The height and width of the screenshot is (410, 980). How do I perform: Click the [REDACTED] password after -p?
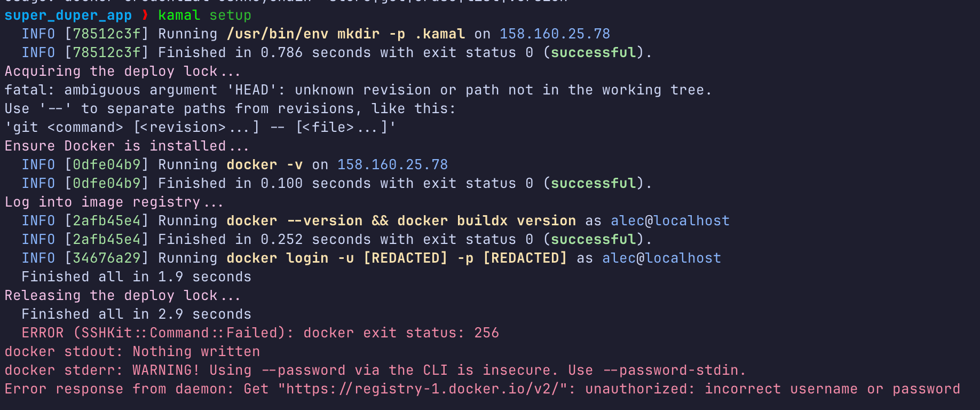[525, 258]
